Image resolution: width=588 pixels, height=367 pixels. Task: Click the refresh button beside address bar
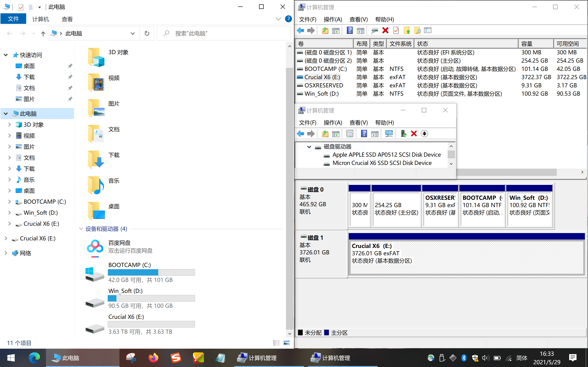point(147,33)
